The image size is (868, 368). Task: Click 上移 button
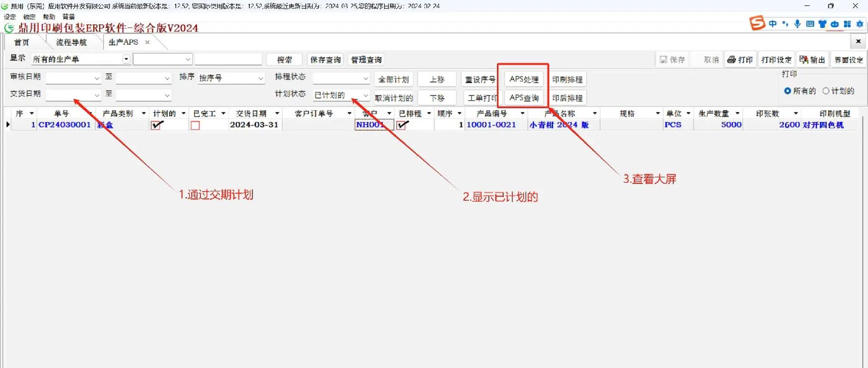pos(437,80)
